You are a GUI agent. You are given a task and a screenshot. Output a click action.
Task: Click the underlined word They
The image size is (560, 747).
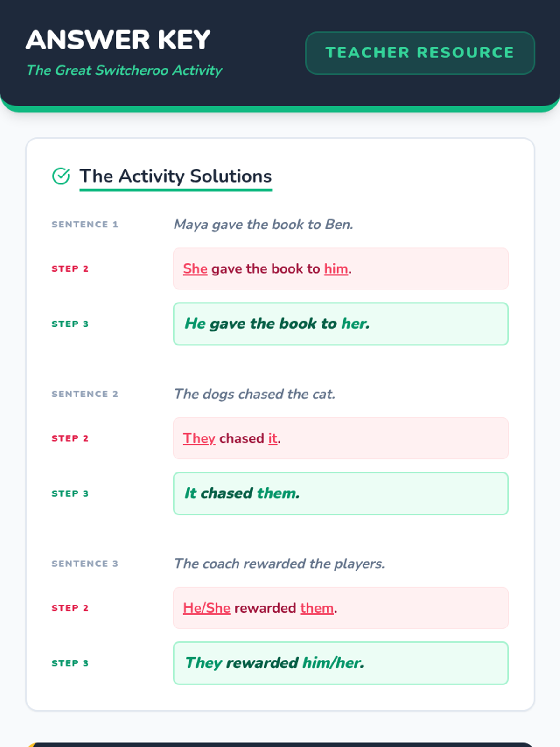tap(199, 438)
